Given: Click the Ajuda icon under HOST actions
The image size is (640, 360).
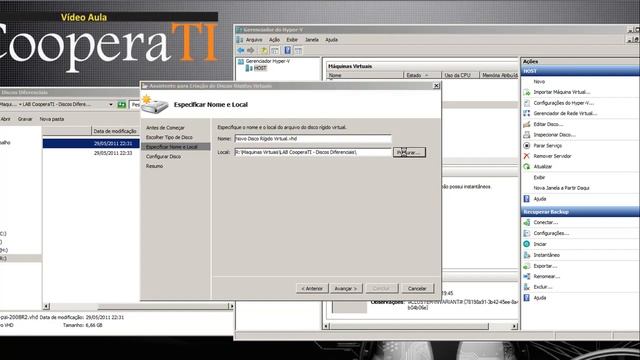Looking at the screenshot, I should (527, 199).
